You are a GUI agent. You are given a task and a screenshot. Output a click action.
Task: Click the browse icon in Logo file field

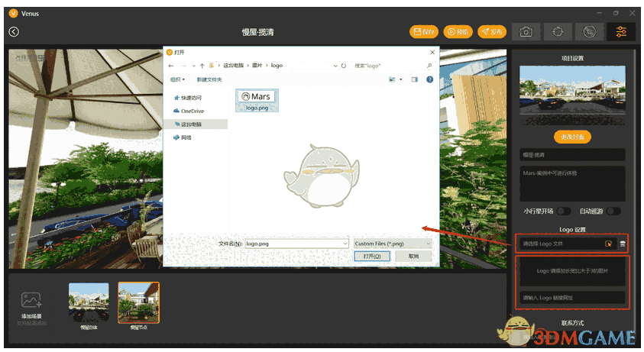coord(608,244)
